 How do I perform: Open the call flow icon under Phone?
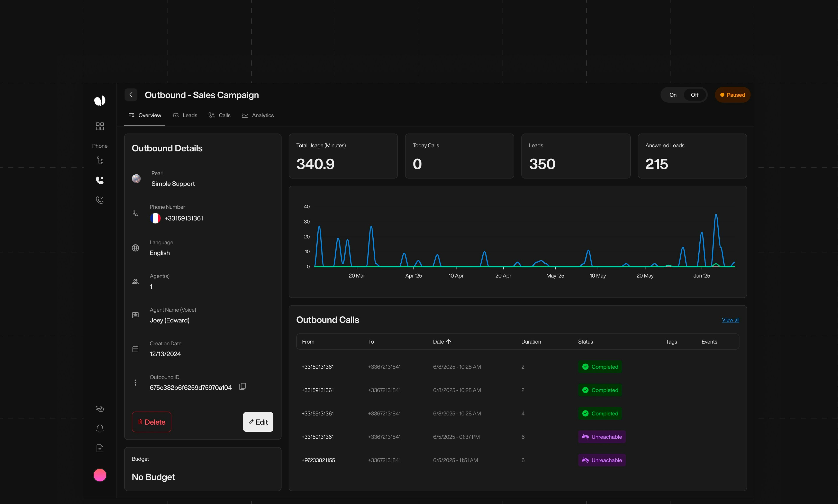pyautogui.click(x=100, y=160)
